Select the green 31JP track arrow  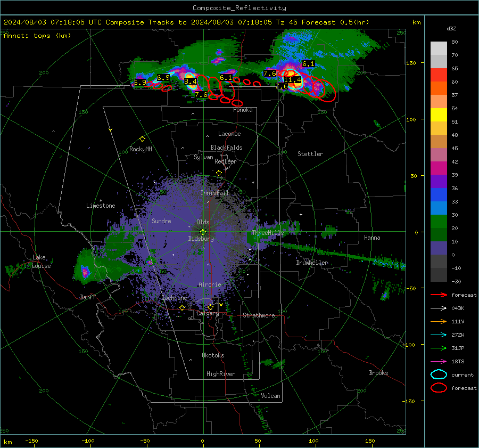click(439, 348)
